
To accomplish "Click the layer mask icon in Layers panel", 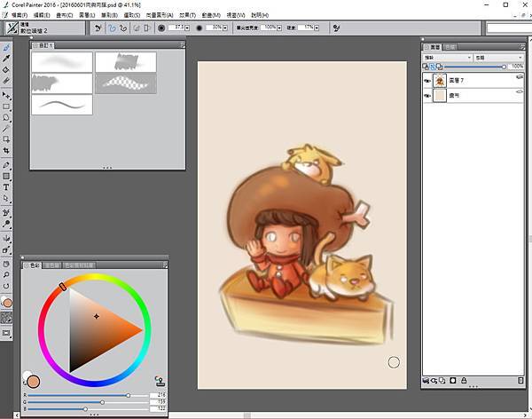I will [x=452, y=381].
